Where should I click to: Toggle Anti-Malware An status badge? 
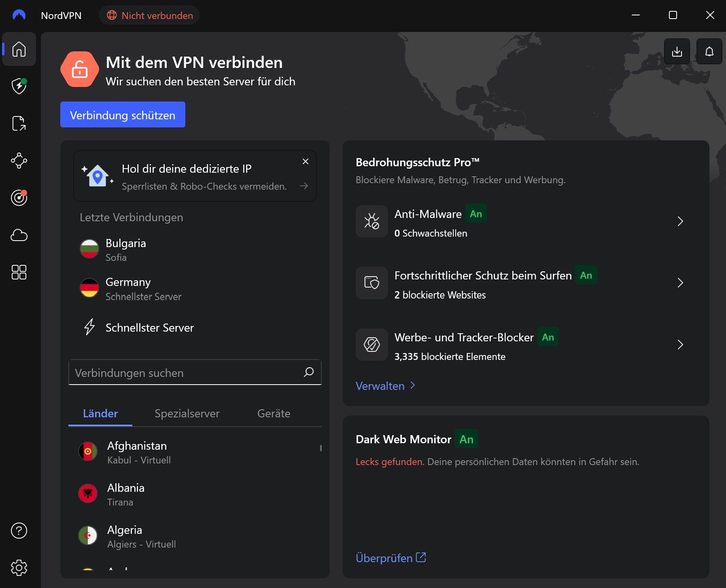[x=476, y=214]
